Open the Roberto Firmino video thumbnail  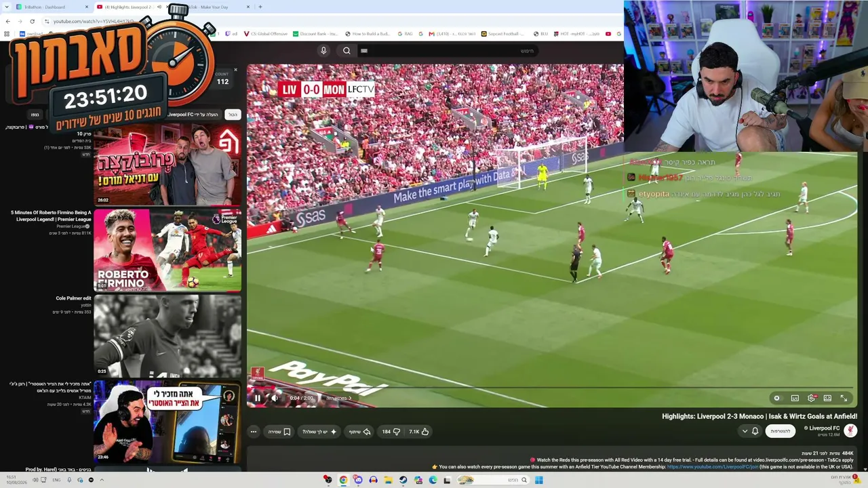(167, 249)
